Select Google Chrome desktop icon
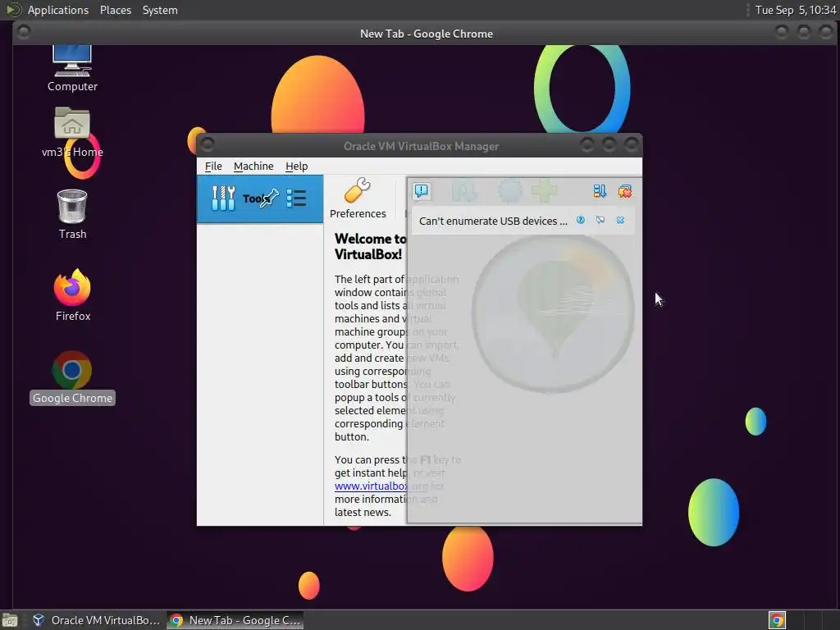The height and width of the screenshot is (630, 840). pyautogui.click(x=72, y=377)
